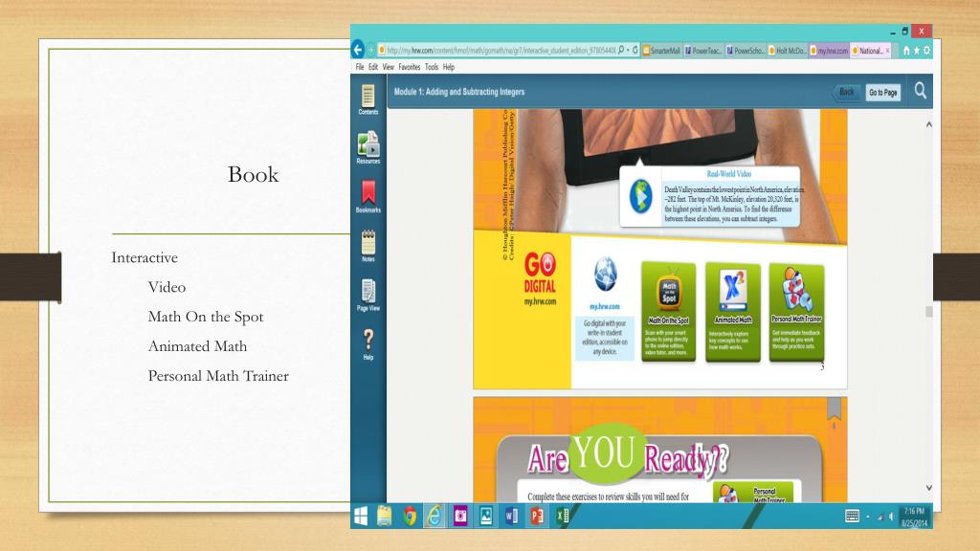Open the Favorites menu
This screenshot has height=551, width=980.
point(410,67)
